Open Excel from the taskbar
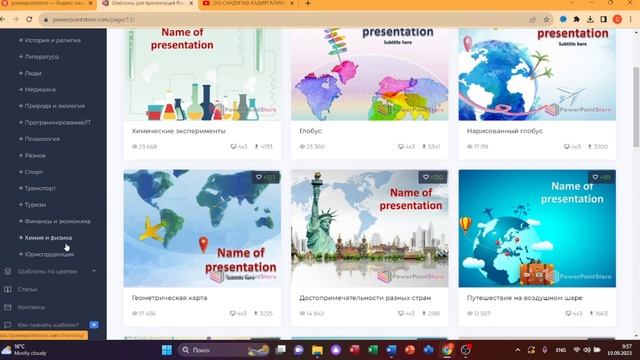 pyautogui.click(x=373, y=350)
